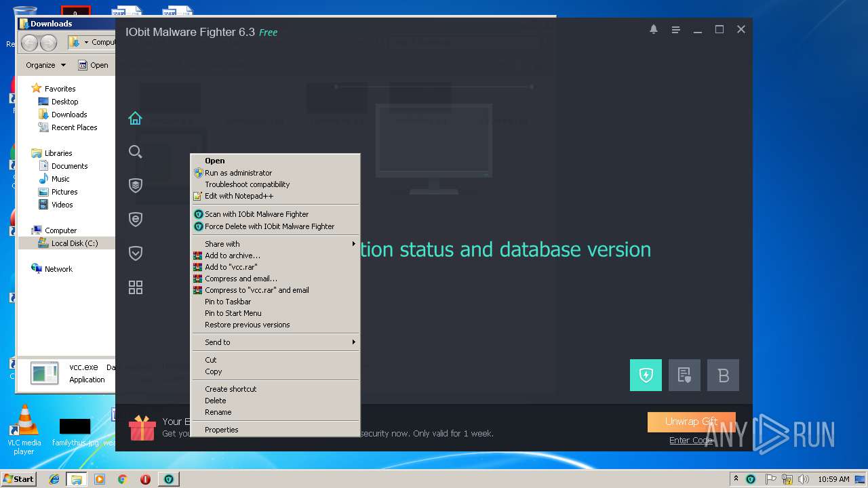Choose Delete in the context menu
The width and height of the screenshot is (868, 488).
tap(275, 401)
